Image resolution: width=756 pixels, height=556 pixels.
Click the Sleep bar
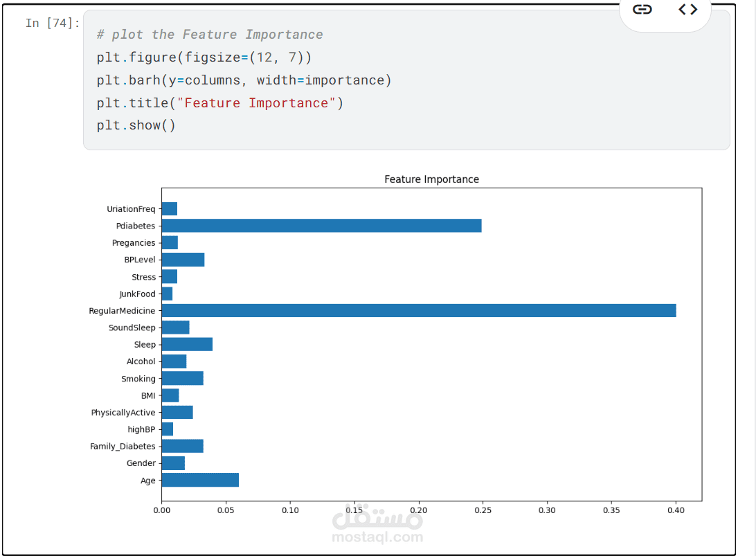click(187, 345)
